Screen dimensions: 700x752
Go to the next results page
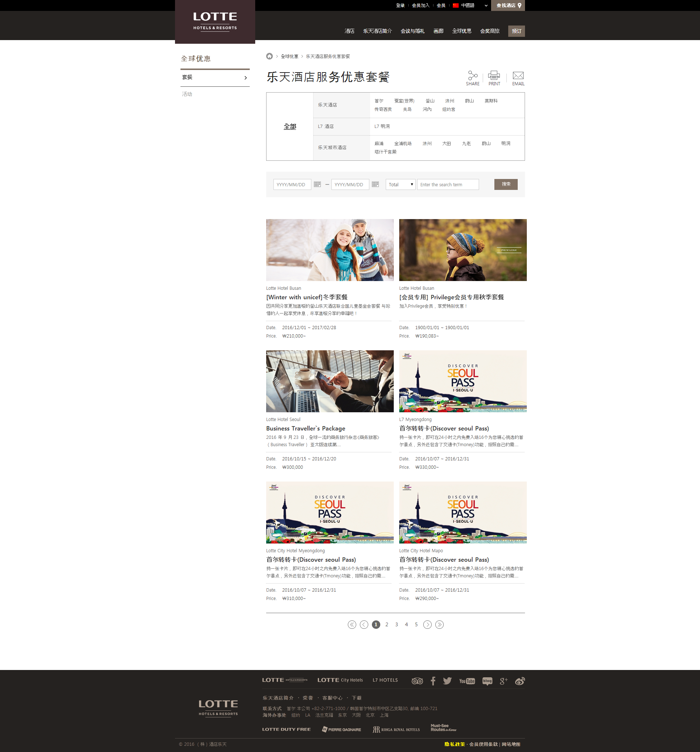pyautogui.click(x=427, y=624)
